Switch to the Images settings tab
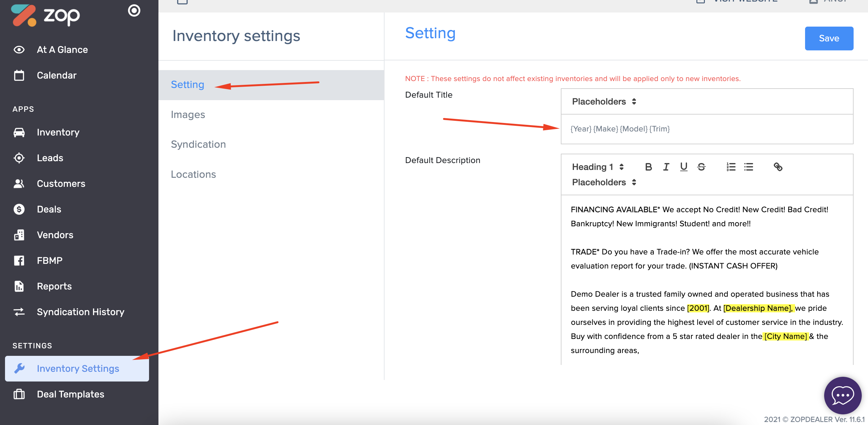 pos(188,115)
